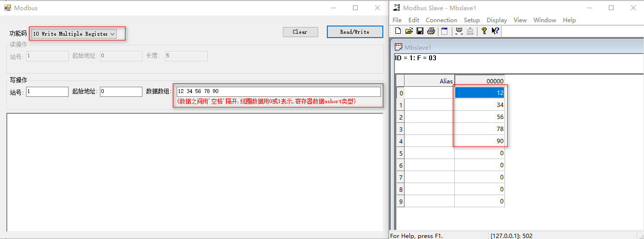This screenshot has height=239, width=644.
Task: Click the Clear button
Action: [300, 32]
